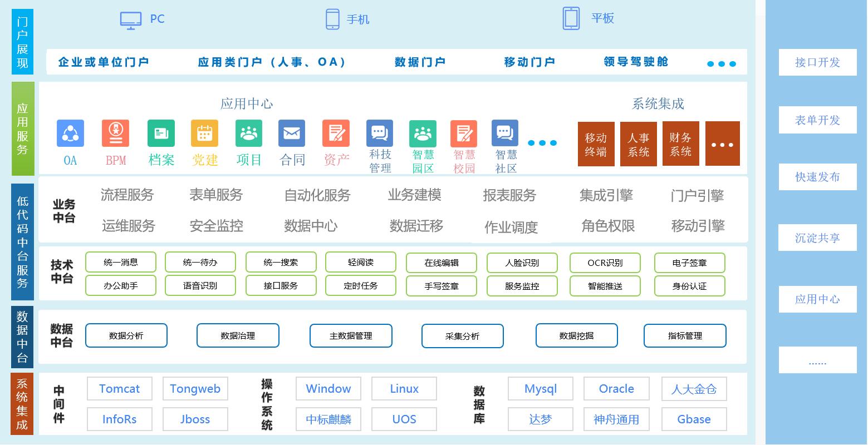Click the 沉淀共享 button
The width and height of the screenshot is (868, 445).
click(x=817, y=238)
